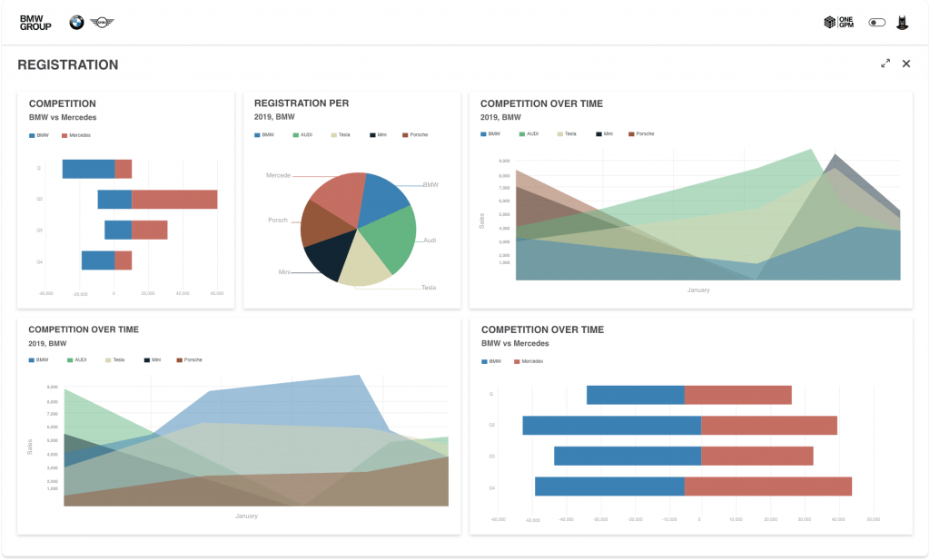Click Q2 blue BMW bar in Competition chart
Screen dimensions: 930x560
pos(114,200)
